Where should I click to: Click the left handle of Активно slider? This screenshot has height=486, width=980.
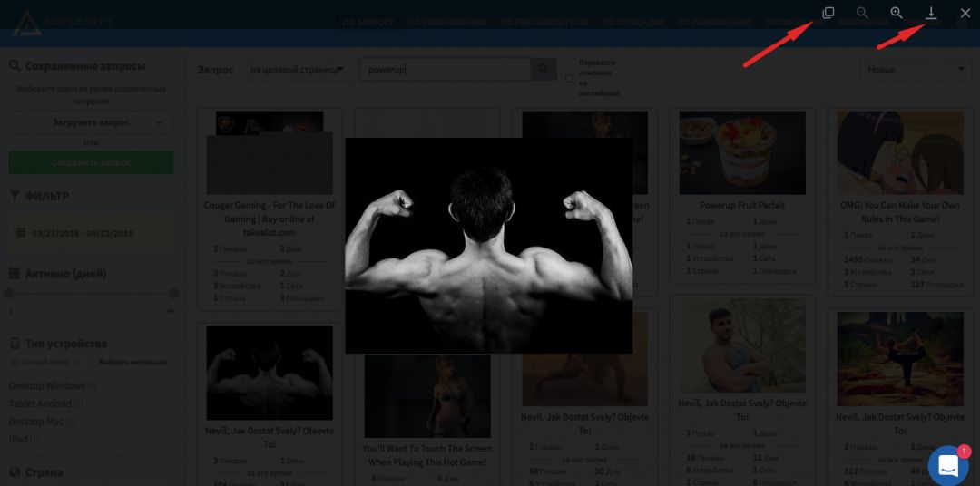pos(9,293)
